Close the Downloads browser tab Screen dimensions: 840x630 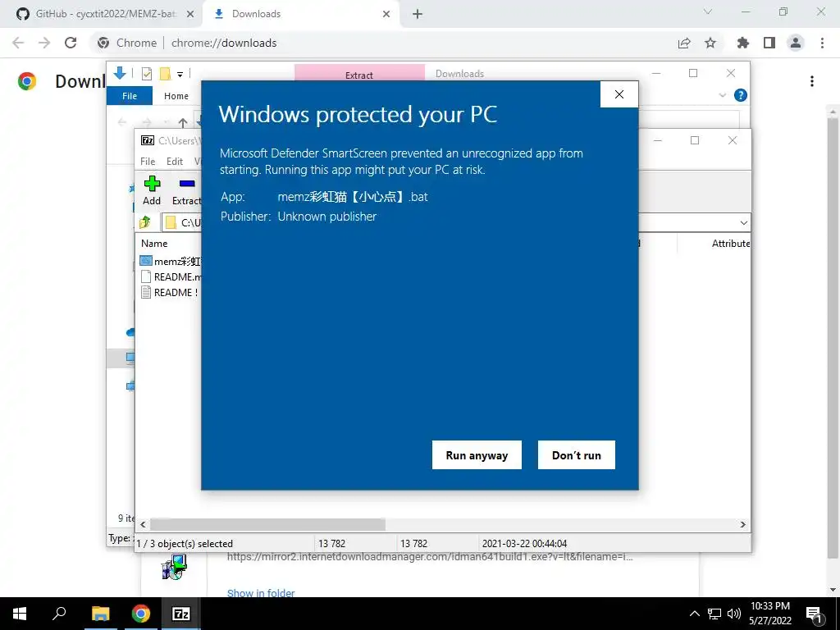pyautogui.click(x=386, y=14)
